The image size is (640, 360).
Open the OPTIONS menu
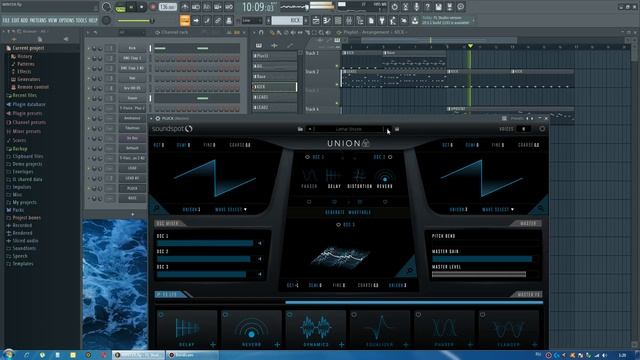(x=67, y=20)
